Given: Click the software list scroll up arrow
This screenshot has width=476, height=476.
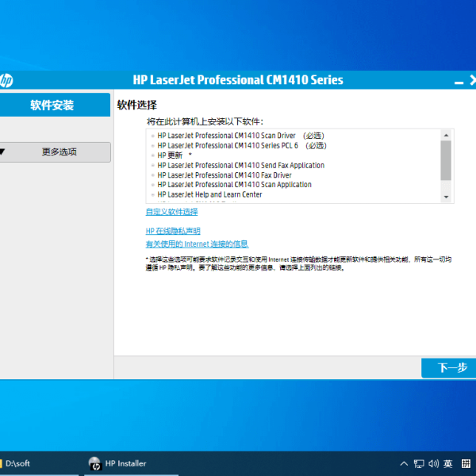Looking at the screenshot, I should (x=446, y=135).
